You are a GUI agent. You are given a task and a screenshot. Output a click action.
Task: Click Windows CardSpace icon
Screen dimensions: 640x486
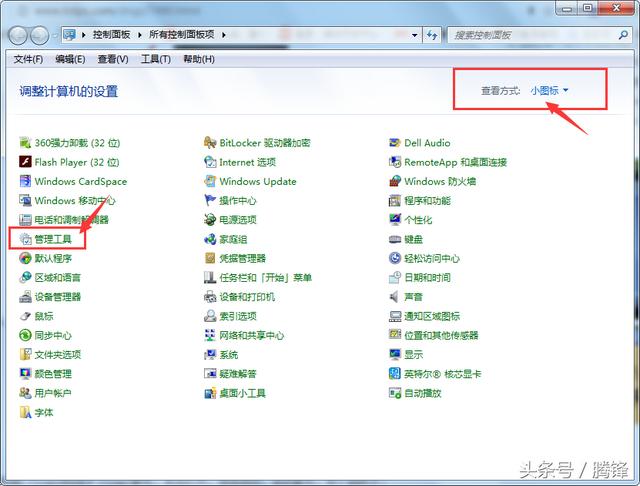click(25, 181)
